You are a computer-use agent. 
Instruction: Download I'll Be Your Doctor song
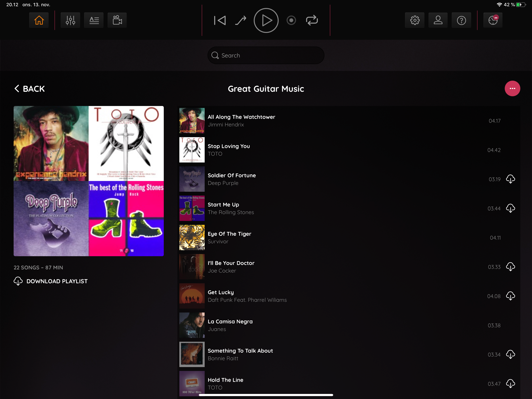click(510, 267)
